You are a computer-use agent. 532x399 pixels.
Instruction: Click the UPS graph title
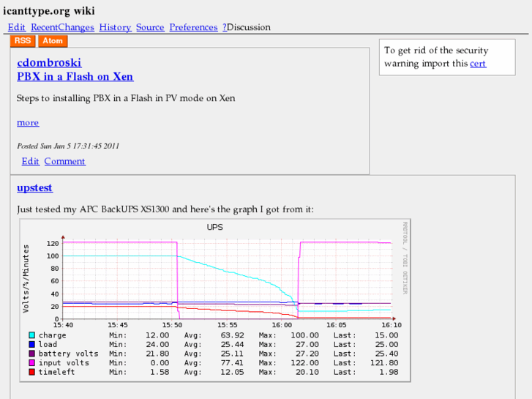214,227
